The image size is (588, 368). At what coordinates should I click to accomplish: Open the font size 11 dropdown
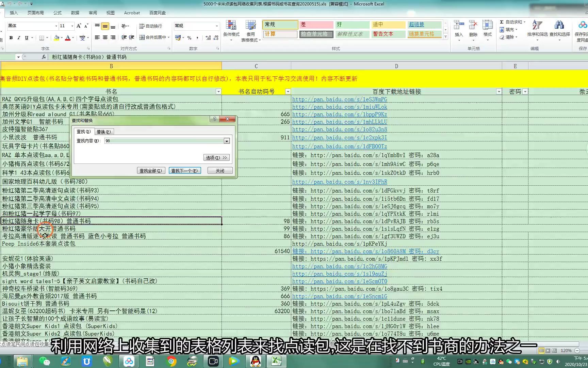(72, 26)
